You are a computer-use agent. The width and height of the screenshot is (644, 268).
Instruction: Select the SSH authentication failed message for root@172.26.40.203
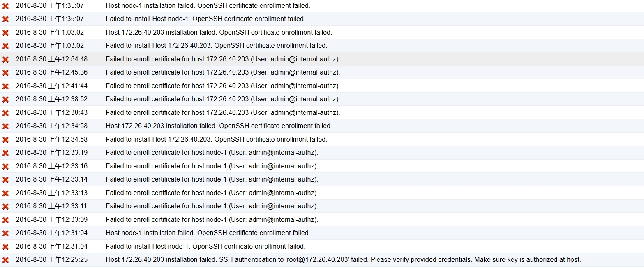click(x=343, y=260)
